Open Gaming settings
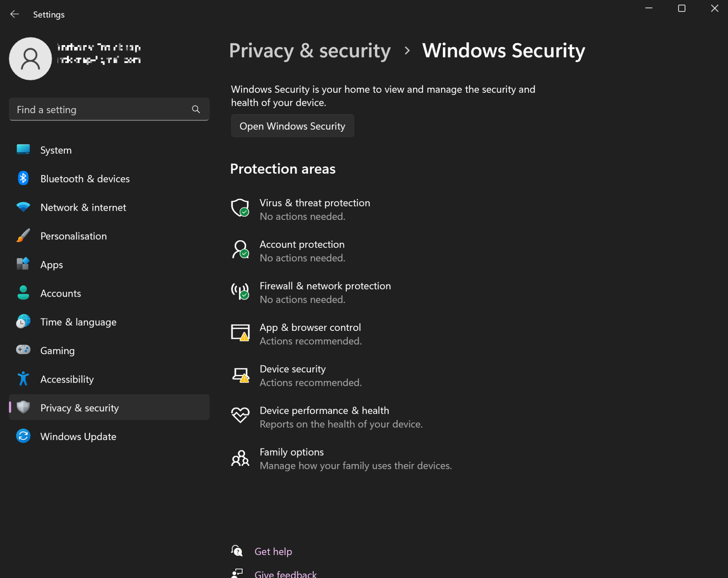Image resolution: width=728 pixels, height=578 pixels. pyautogui.click(x=109, y=351)
